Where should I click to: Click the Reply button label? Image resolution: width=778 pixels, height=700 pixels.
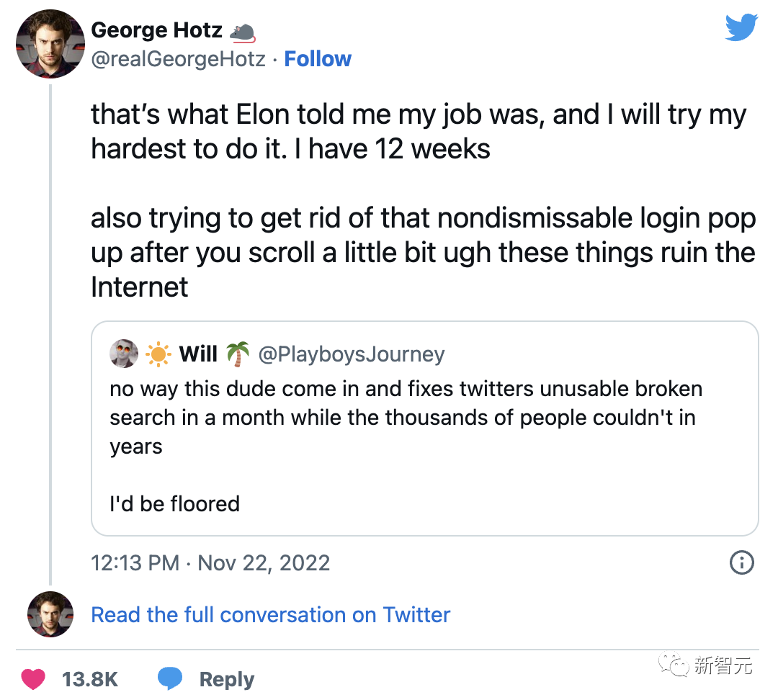click(226, 679)
